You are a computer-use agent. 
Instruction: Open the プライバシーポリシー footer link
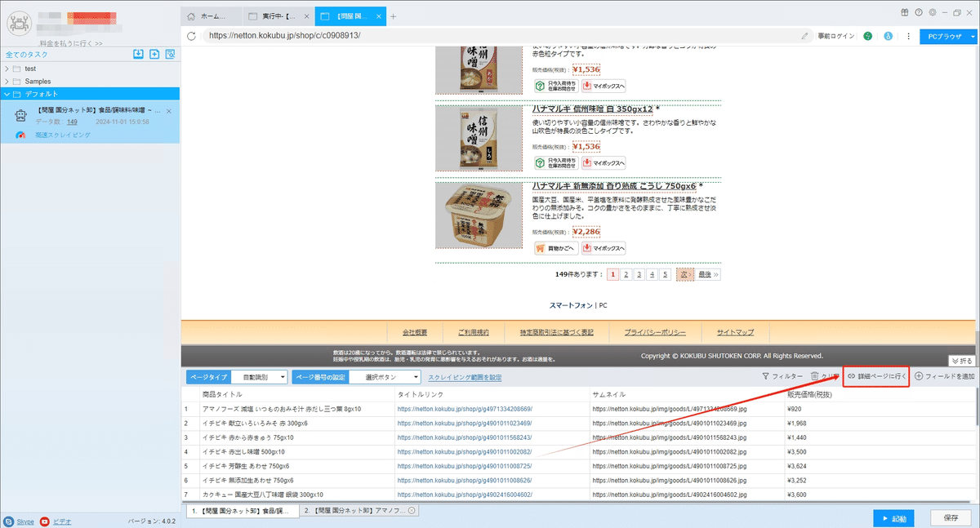click(655, 332)
